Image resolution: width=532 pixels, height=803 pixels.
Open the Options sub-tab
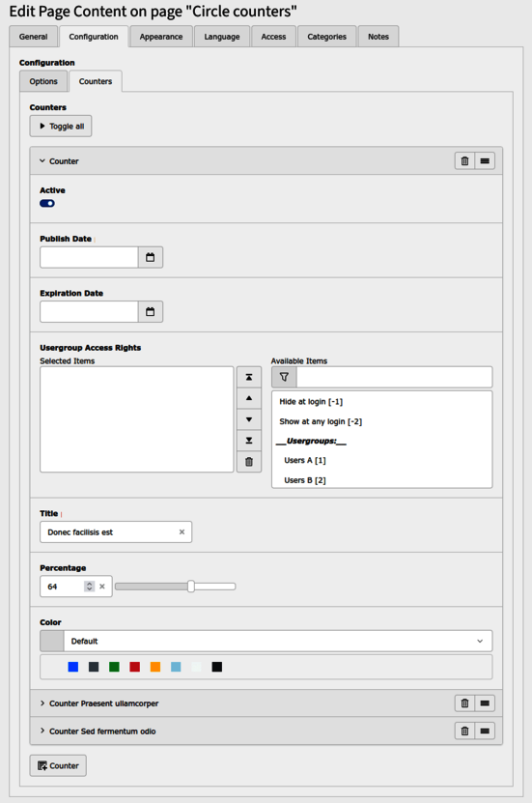pos(43,81)
